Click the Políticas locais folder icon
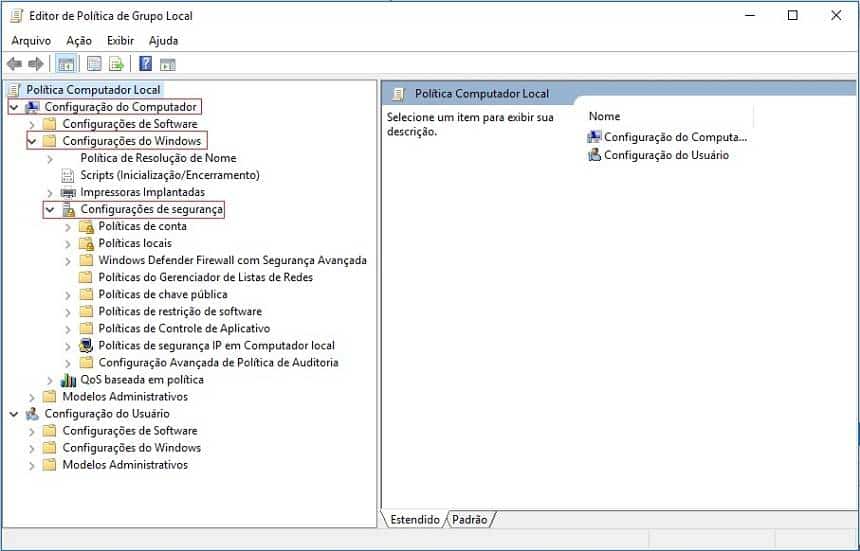 click(x=86, y=243)
